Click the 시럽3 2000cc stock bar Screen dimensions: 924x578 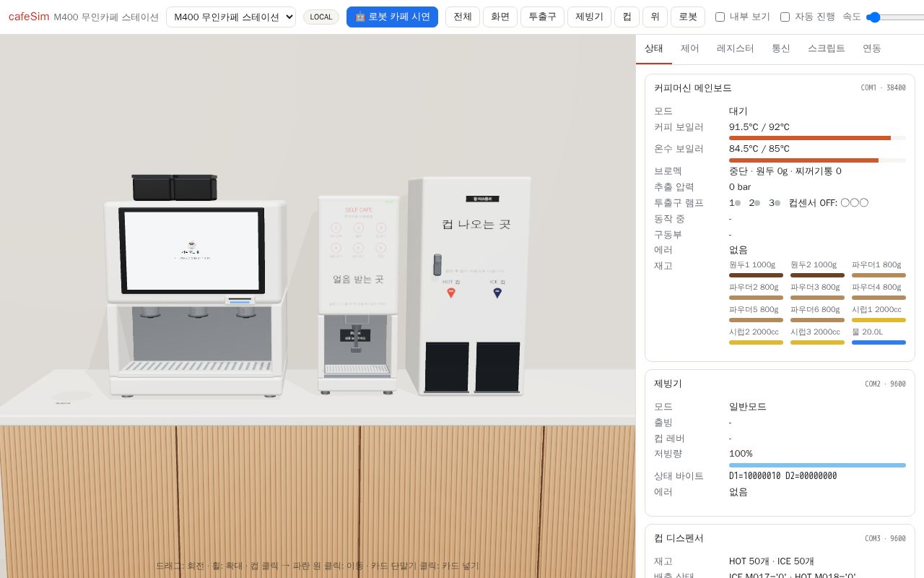tap(817, 342)
